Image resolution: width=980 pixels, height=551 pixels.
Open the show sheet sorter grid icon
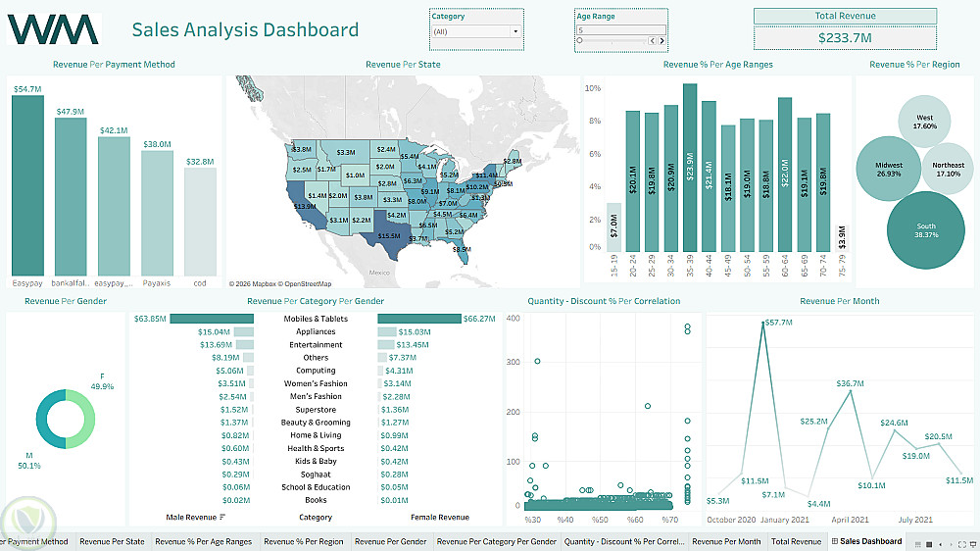click(918, 545)
